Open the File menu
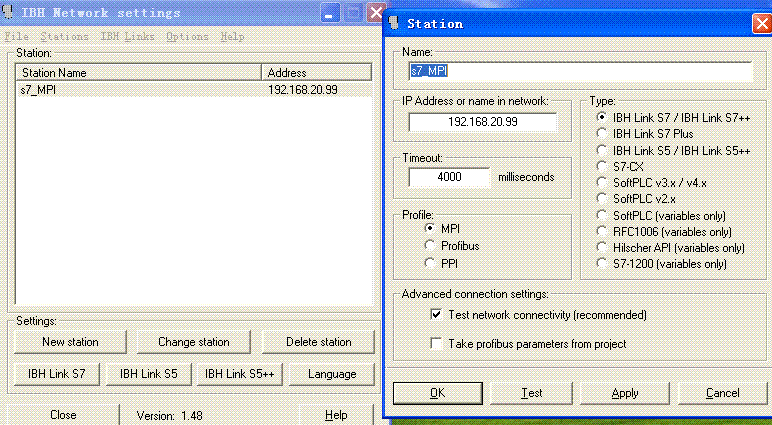Image resolution: width=772 pixels, height=425 pixels. point(16,36)
